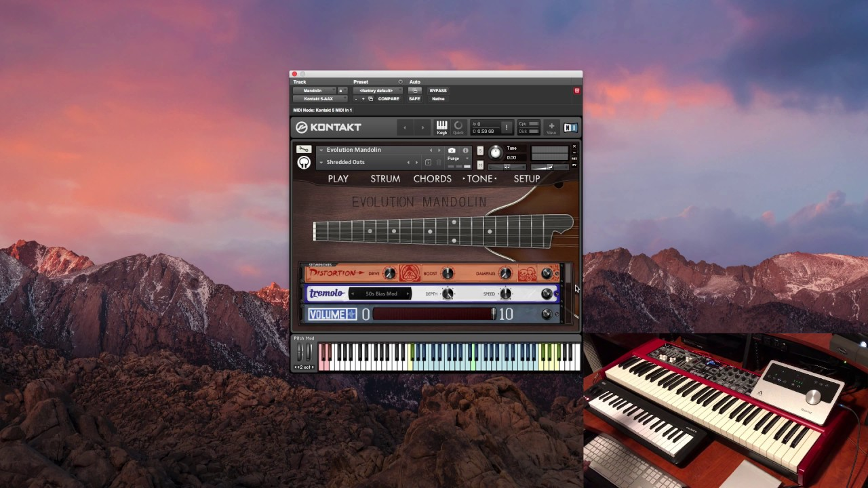Image resolution: width=868 pixels, height=488 pixels.
Task: Click the Kontakt keyboard (Keyb) icon
Action: (441, 127)
